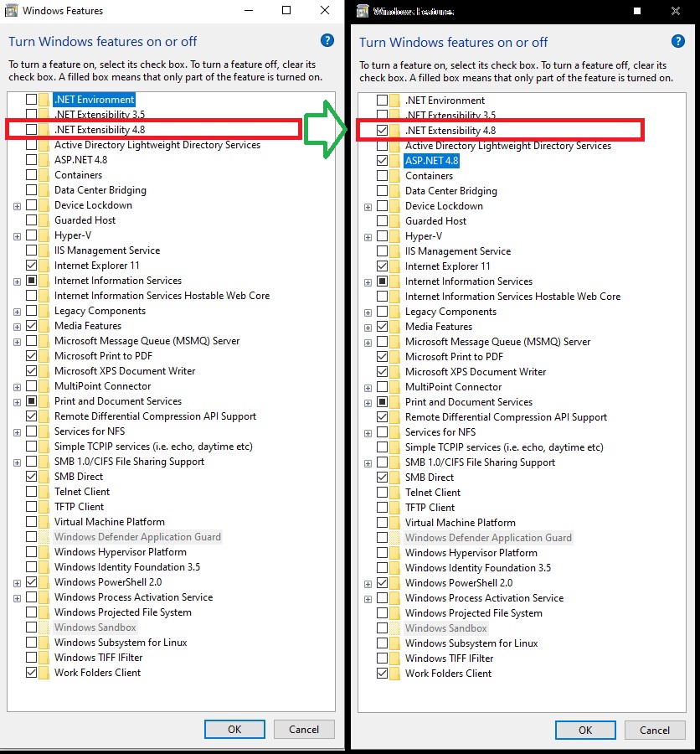Select Internet Information Services Hostable Web Core left window
Screen dimensions: 700x754
point(162,295)
